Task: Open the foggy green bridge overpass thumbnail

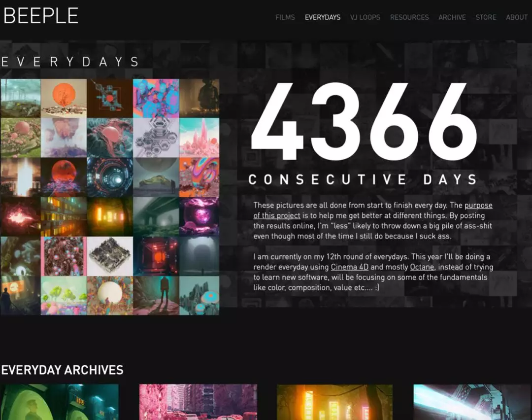Action: click(x=156, y=216)
